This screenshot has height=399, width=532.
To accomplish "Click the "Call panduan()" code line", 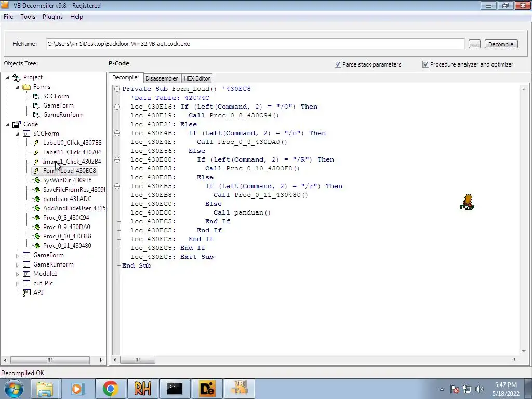I will pyautogui.click(x=242, y=212).
